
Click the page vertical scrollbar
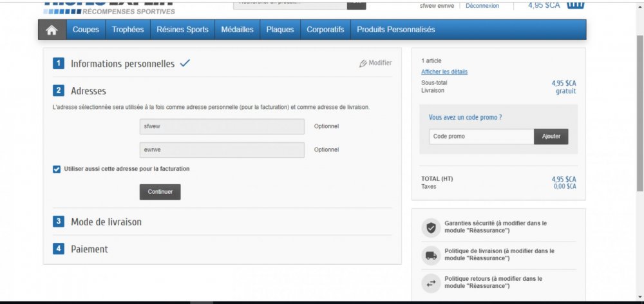(x=639, y=113)
